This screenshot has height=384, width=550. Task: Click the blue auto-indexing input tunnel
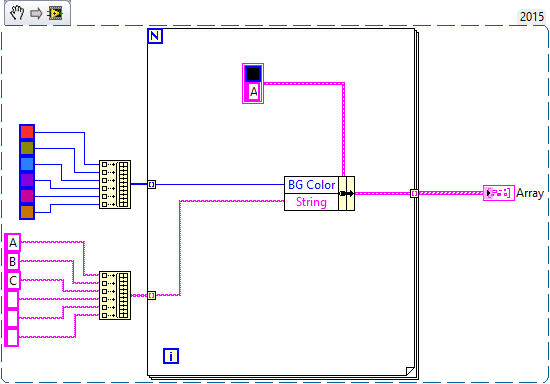(152, 184)
